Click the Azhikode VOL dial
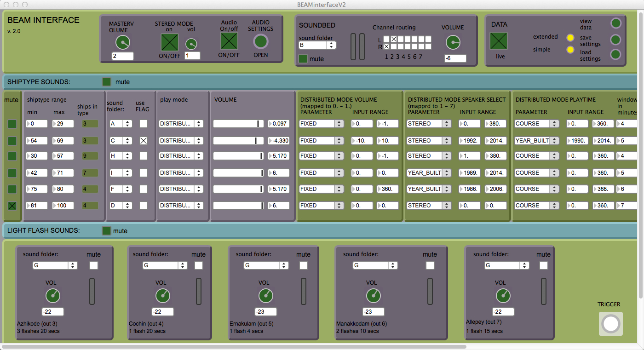The height and width of the screenshot is (350, 644). coord(53,296)
